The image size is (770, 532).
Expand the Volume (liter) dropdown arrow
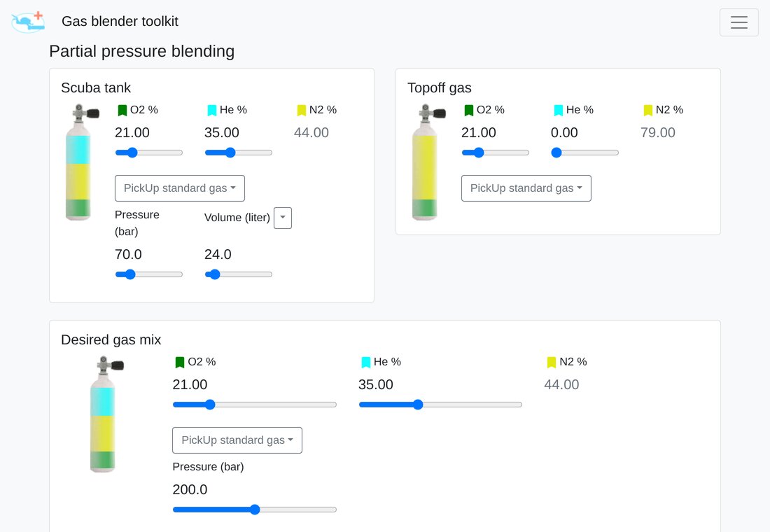283,218
